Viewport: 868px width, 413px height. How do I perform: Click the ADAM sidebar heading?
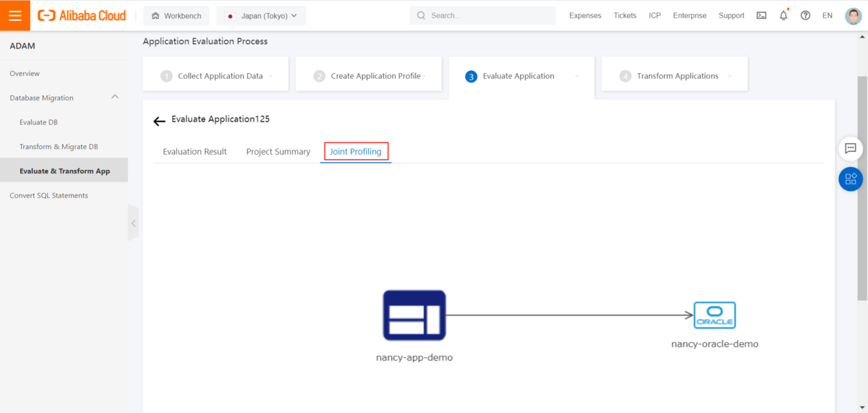(x=22, y=46)
